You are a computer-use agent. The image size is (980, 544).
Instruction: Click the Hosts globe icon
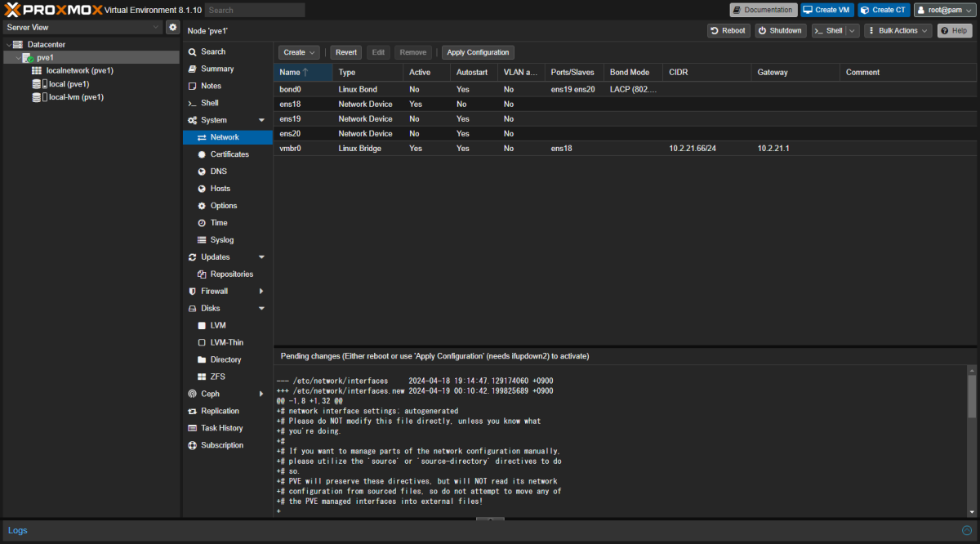(202, 189)
